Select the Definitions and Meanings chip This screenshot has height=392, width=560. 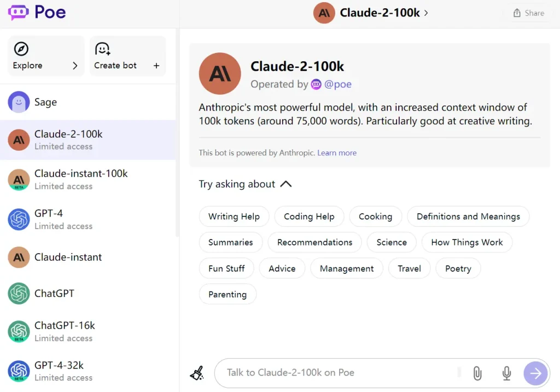pyautogui.click(x=468, y=217)
